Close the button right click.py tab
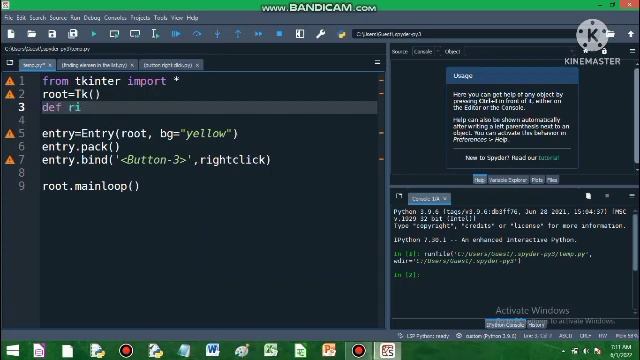 [197, 65]
